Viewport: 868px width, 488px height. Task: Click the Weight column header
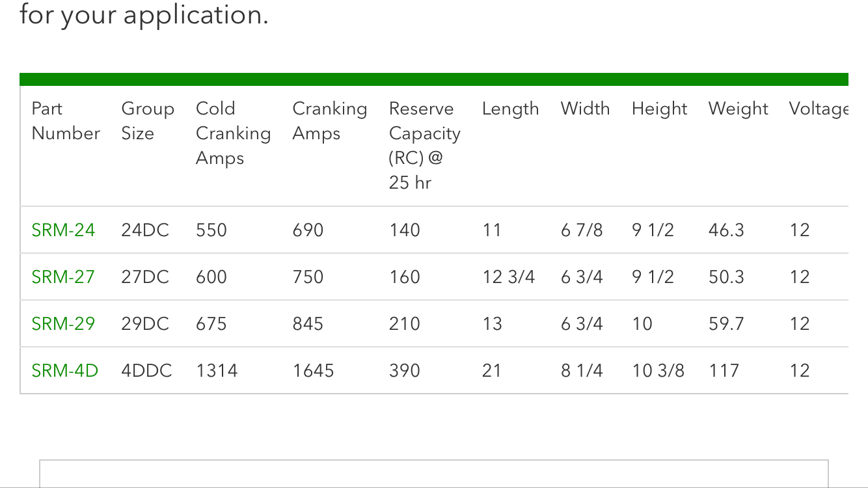(x=738, y=109)
